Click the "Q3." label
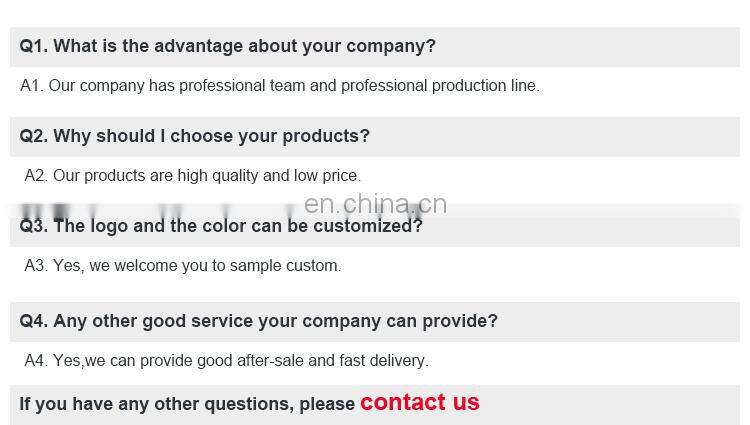The height and width of the screenshot is (425, 750). pyautogui.click(x=33, y=226)
